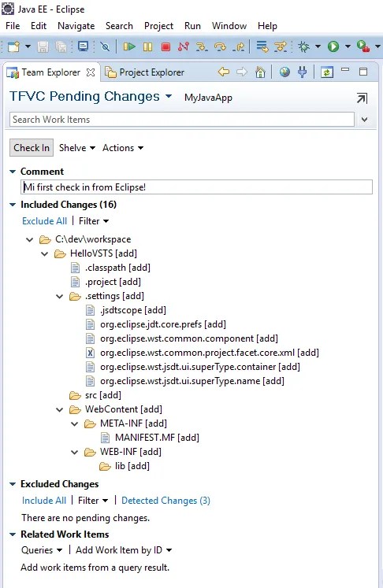
Task: Collapse the Excluded Changes section
Action: (x=13, y=484)
